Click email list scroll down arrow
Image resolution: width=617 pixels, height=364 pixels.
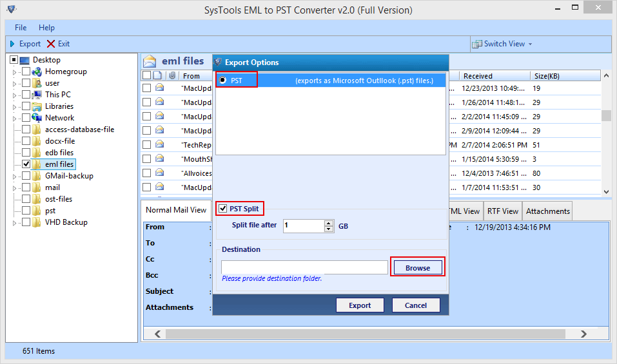606,191
